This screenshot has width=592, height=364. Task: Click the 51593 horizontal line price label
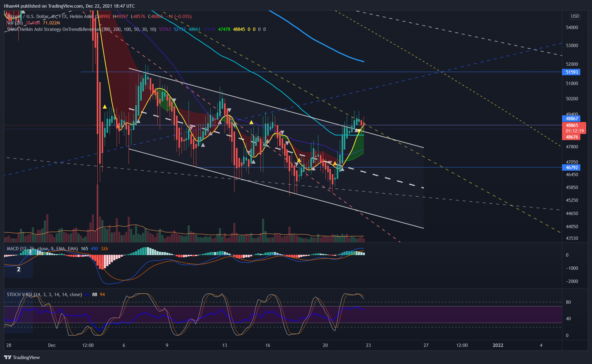coord(571,72)
